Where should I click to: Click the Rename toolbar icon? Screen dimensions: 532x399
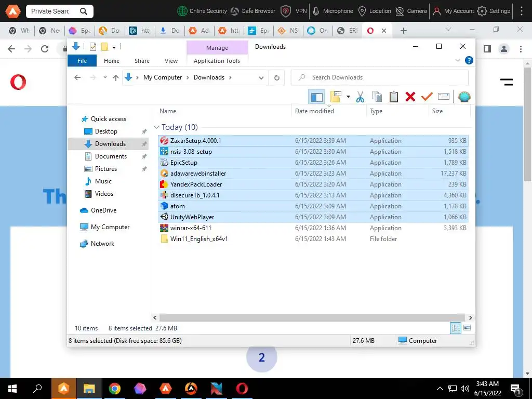[x=444, y=97]
